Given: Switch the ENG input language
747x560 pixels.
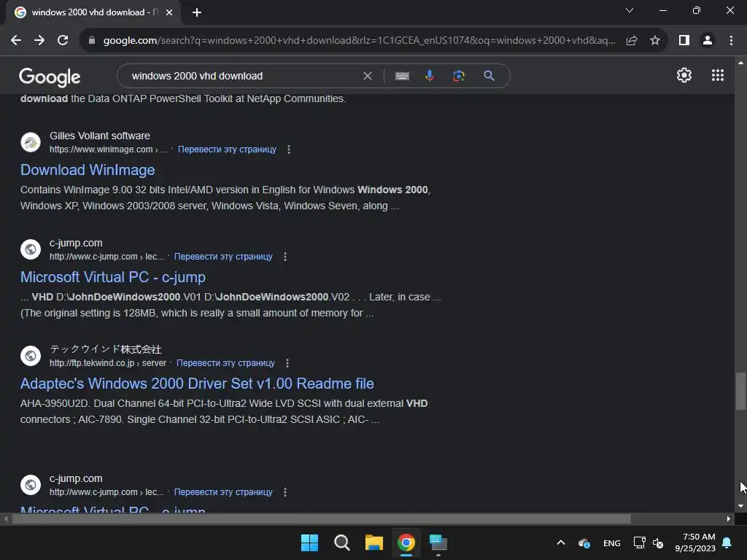Looking at the screenshot, I should pyautogui.click(x=612, y=543).
